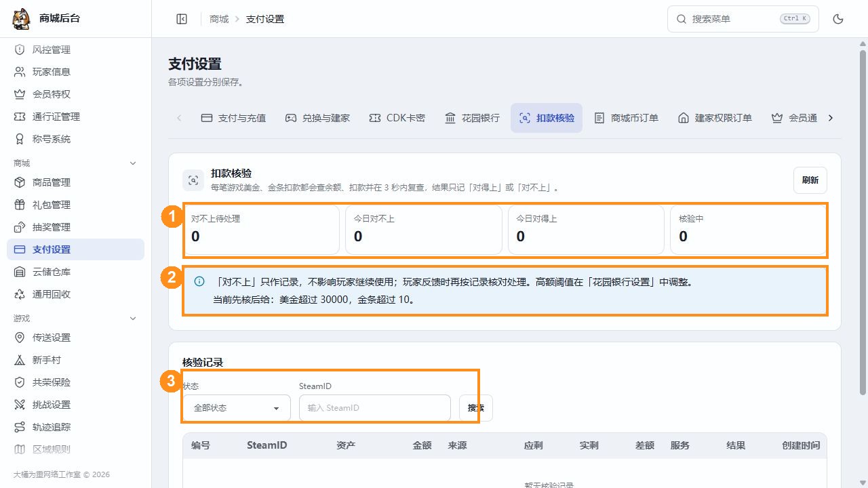Switch to 建家权限订单 tab
868x488 pixels.
click(715, 118)
